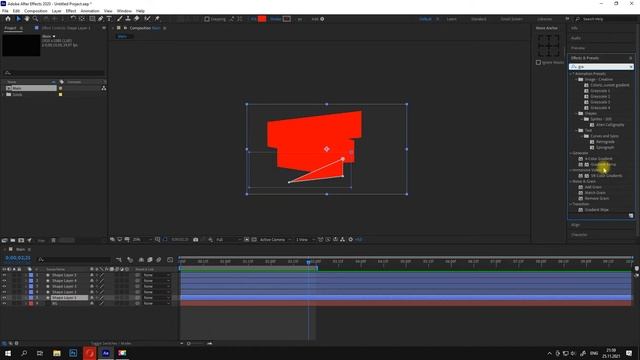Open the Layer menu

57,11
